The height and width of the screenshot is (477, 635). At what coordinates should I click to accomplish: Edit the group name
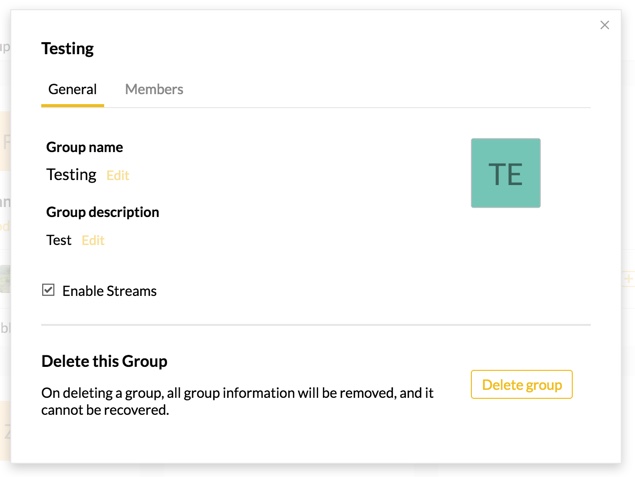pos(118,175)
